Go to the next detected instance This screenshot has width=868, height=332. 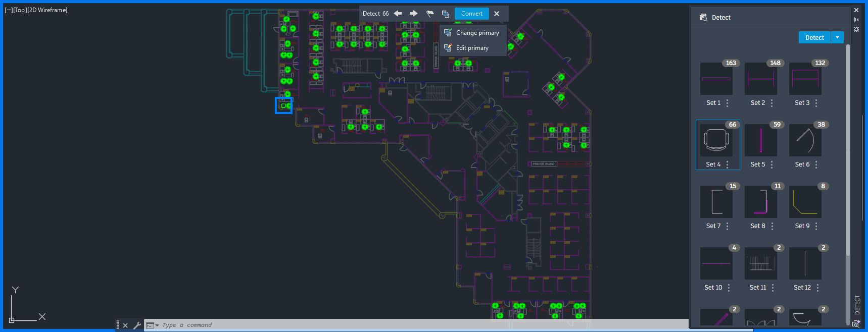pyautogui.click(x=414, y=14)
